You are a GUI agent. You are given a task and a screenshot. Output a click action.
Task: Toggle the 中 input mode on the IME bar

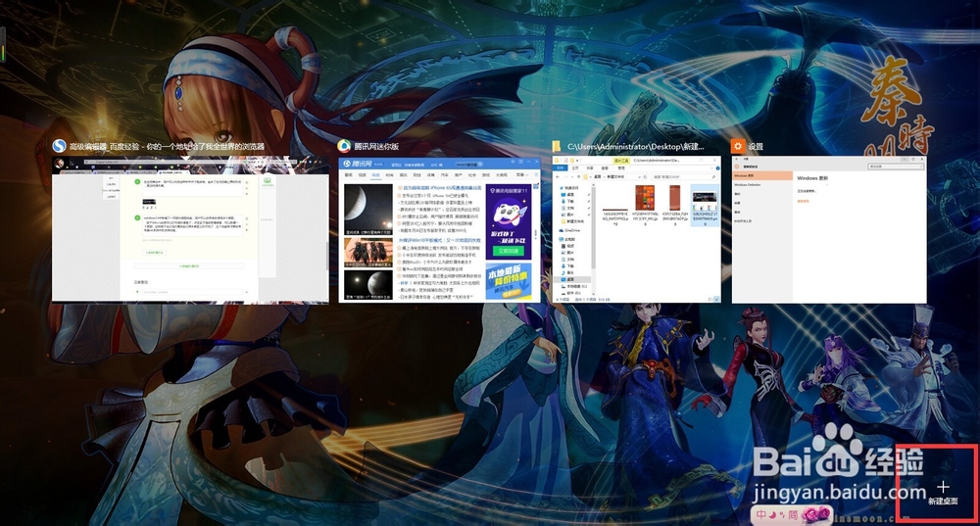(x=761, y=515)
